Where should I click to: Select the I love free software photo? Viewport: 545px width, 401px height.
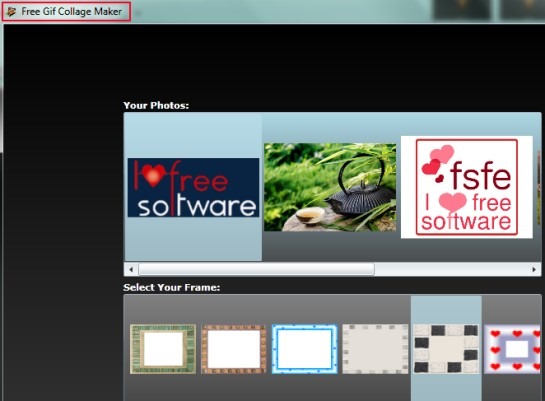(x=193, y=188)
